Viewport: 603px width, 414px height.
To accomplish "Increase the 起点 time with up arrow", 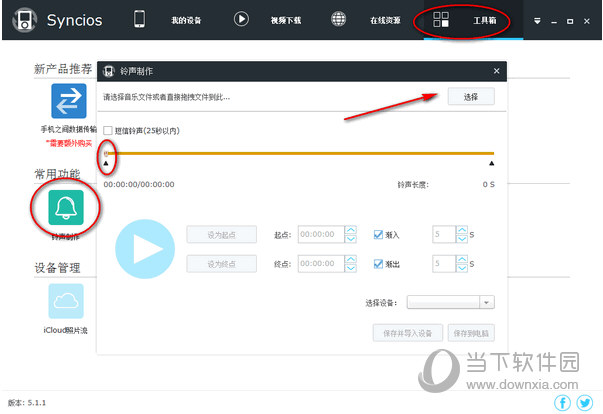I will coord(351,230).
